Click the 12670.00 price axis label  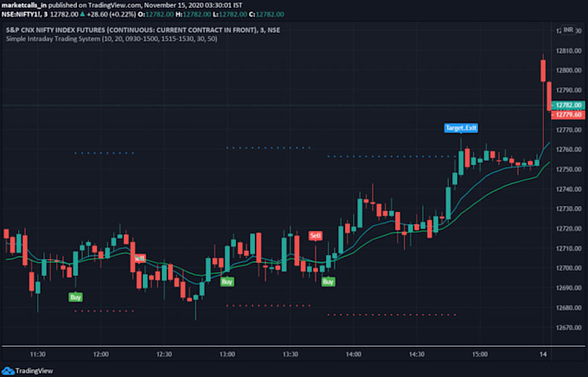coord(568,328)
